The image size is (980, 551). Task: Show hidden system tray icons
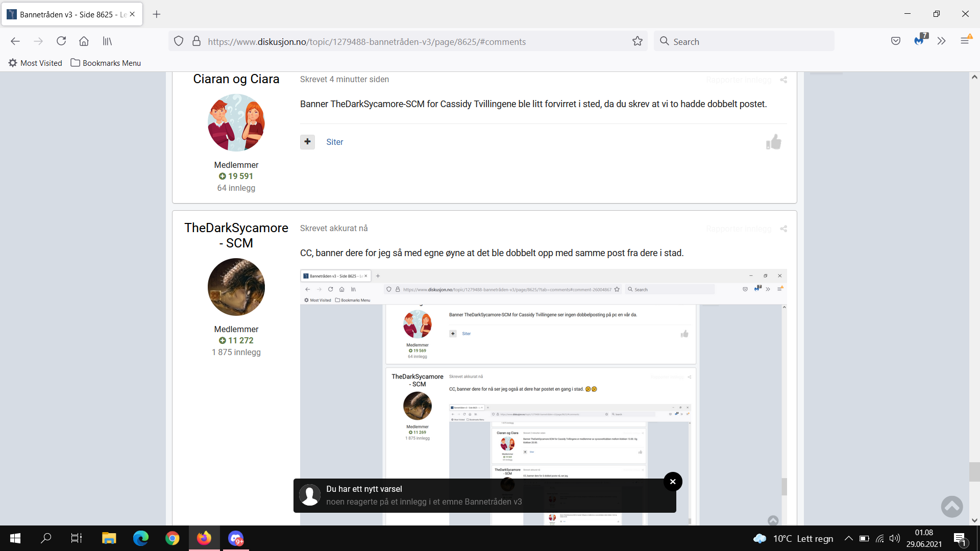point(848,538)
